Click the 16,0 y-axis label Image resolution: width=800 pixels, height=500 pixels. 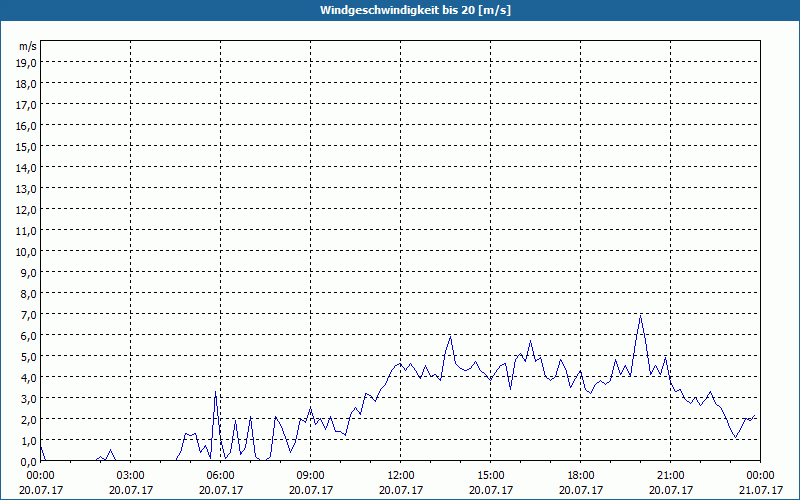click(x=26, y=126)
